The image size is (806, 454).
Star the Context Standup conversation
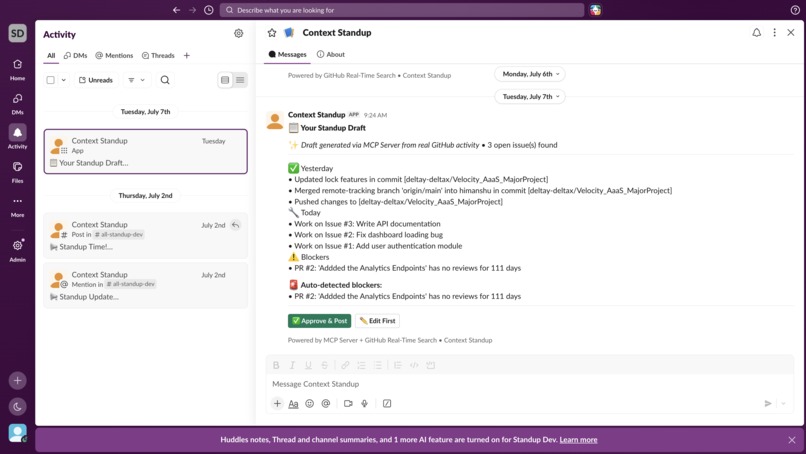tap(272, 33)
